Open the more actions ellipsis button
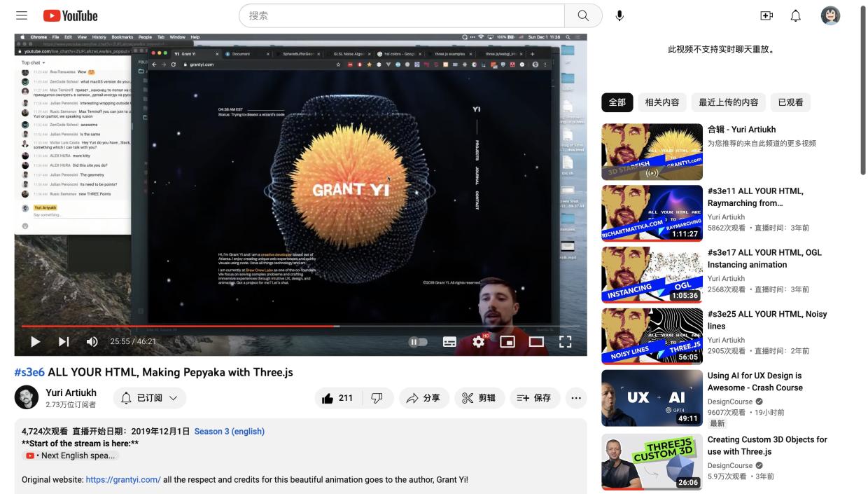The height and width of the screenshot is (494, 868). (x=576, y=398)
